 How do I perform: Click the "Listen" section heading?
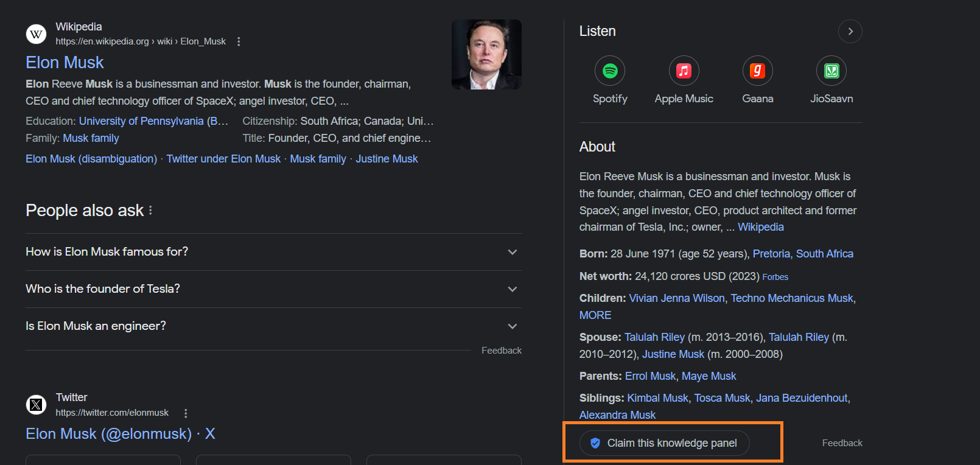(x=597, y=31)
